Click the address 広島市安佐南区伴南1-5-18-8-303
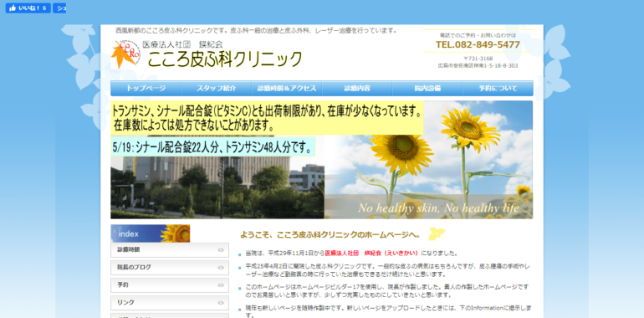The image size is (644, 318). tap(478, 66)
